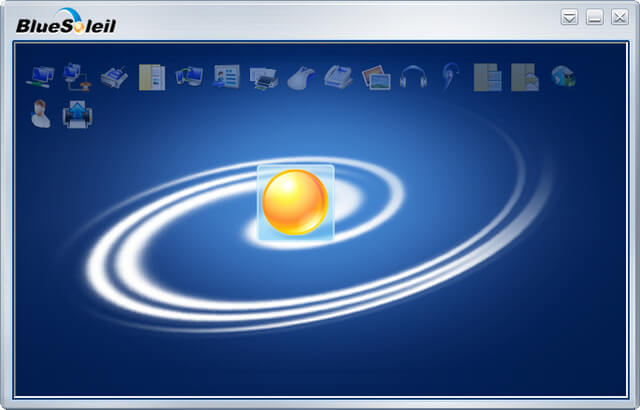Select the Bluetooth mouse device icon
Screen dimensions: 640x410
(301, 77)
